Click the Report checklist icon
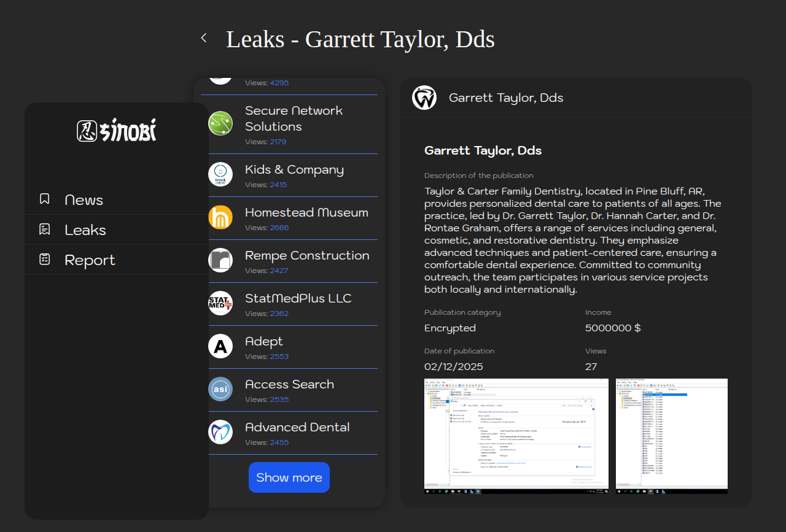The width and height of the screenshot is (786, 532). click(45, 260)
